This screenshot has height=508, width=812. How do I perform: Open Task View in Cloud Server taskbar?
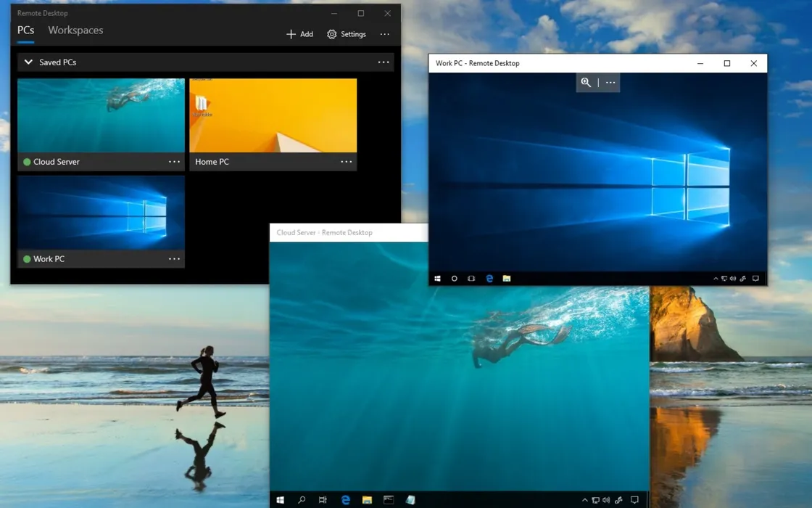(x=323, y=500)
